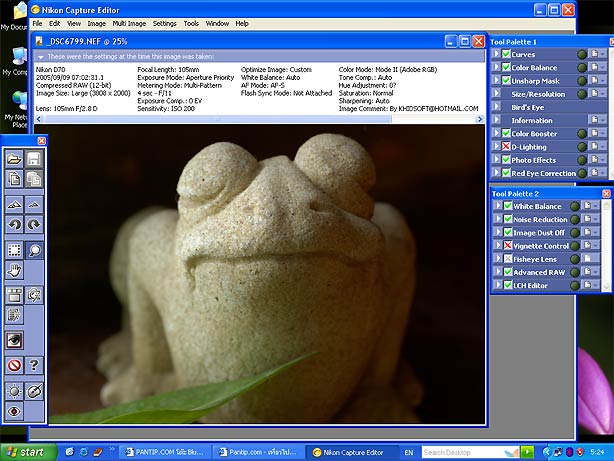This screenshot has height=461, width=614.
Task: Click the sun brightness icon in toolbox
Action: point(14,391)
